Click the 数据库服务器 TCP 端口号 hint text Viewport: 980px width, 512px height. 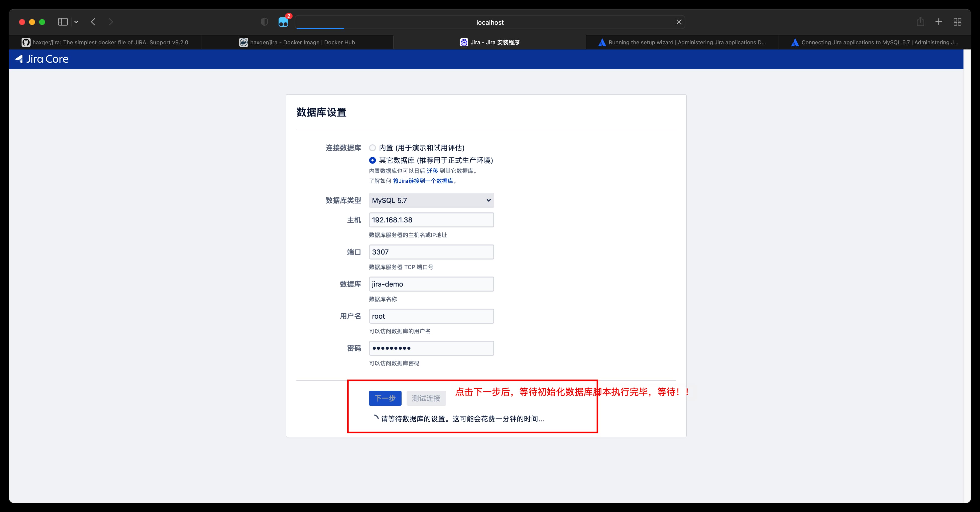pos(401,267)
